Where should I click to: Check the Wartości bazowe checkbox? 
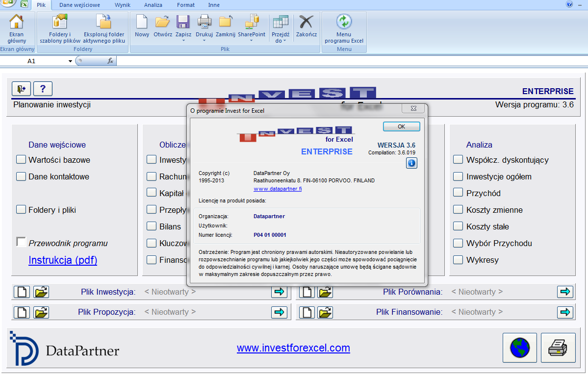click(21, 160)
